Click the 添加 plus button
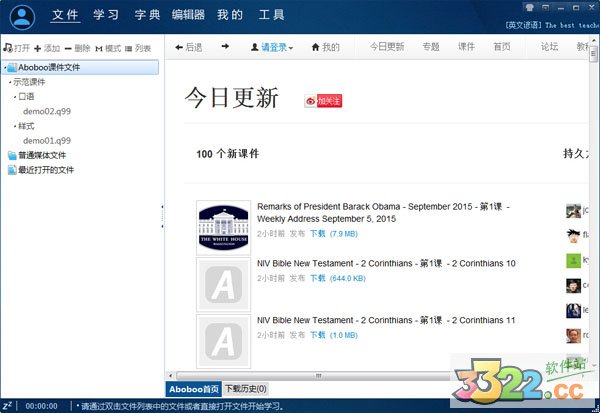This screenshot has width=600, height=413. coord(47,48)
